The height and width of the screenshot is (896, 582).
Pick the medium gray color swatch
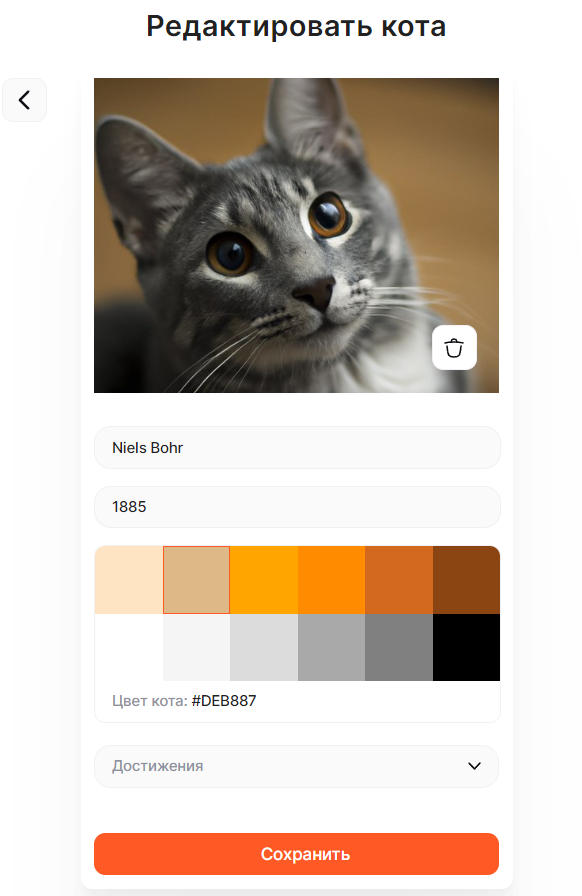click(398, 647)
